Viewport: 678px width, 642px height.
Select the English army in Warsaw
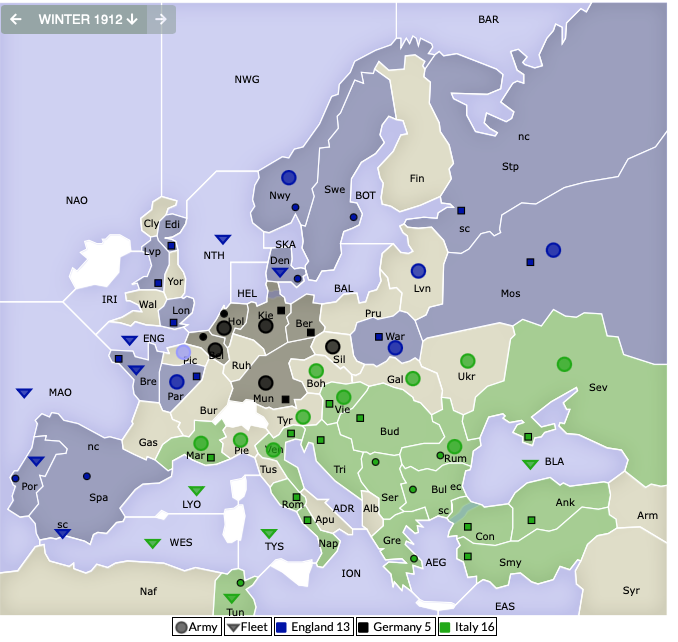(395, 348)
